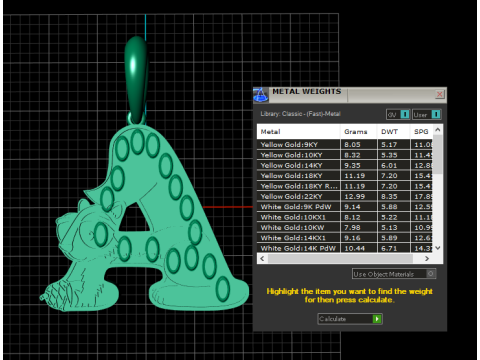Click the 8.35 DWT cell
The width and height of the screenshot is (480, 360).
(394, 196)
